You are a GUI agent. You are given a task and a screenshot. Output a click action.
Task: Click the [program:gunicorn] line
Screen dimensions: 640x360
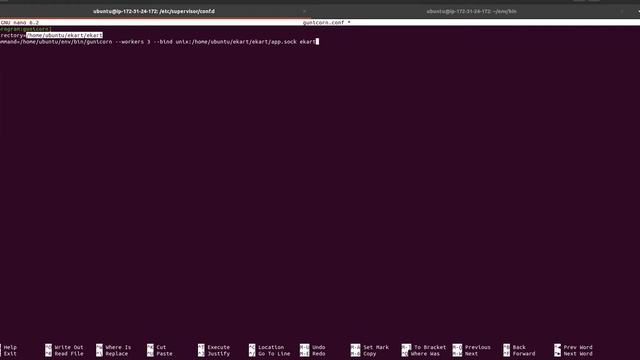26,29
